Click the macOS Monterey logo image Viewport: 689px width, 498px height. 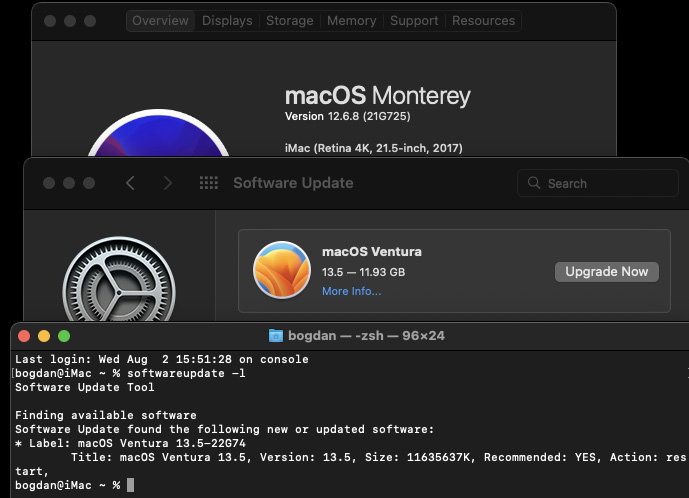(158, 133)
